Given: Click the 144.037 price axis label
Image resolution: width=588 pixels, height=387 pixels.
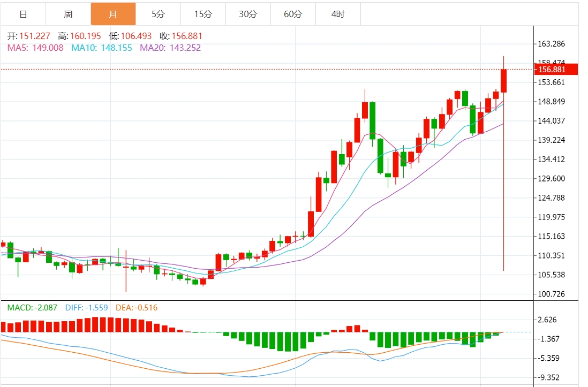Looking at the screenshot, I should point(551,121).
